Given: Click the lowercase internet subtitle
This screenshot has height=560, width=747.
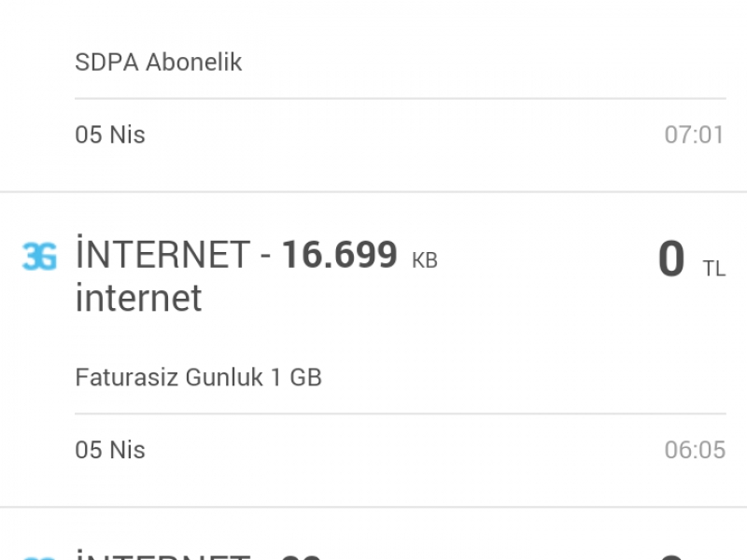Looking at the screenshot, I should (138, 299).
